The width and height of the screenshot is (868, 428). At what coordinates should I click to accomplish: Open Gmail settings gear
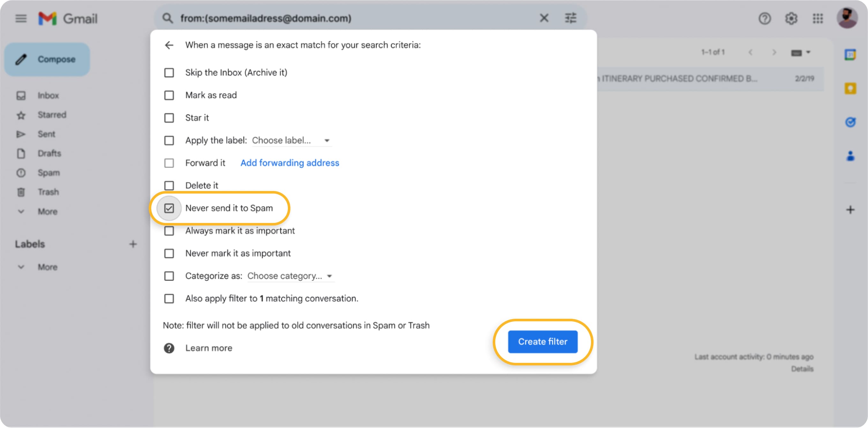pyautogui.click(x=791, y=19)
